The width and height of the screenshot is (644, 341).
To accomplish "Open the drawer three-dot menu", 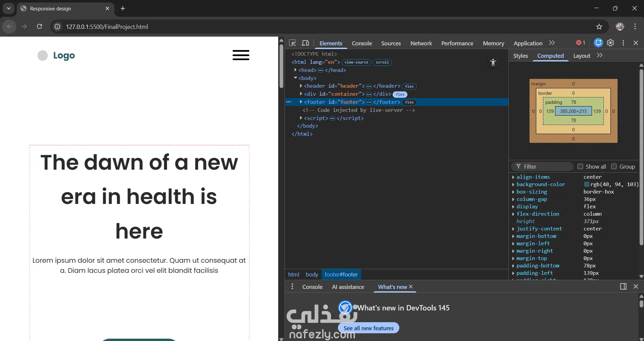I will point(292,287).
